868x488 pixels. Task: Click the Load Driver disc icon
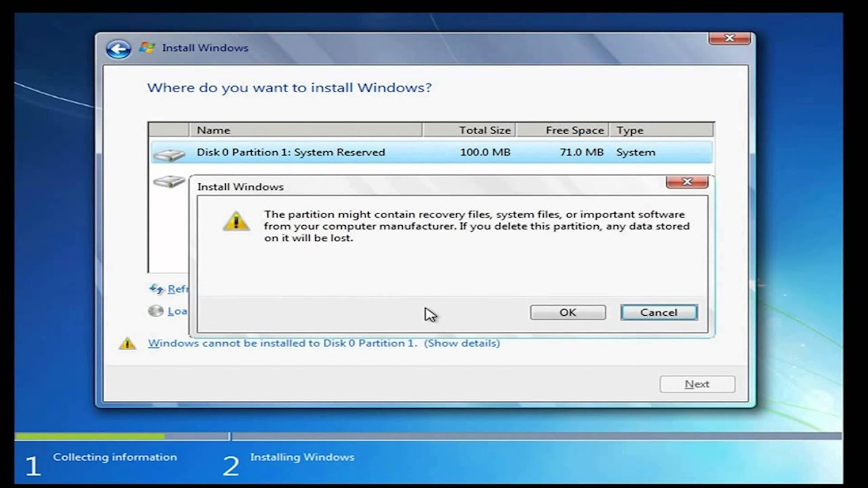(156, 311)
